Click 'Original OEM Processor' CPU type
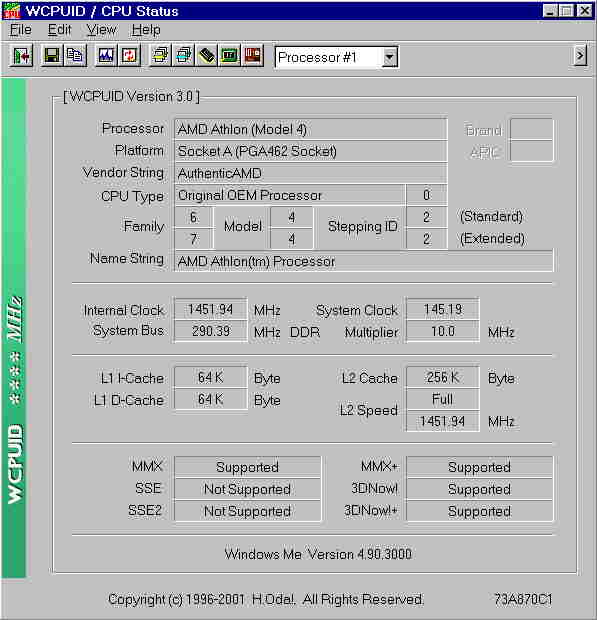 pos(289,195)
